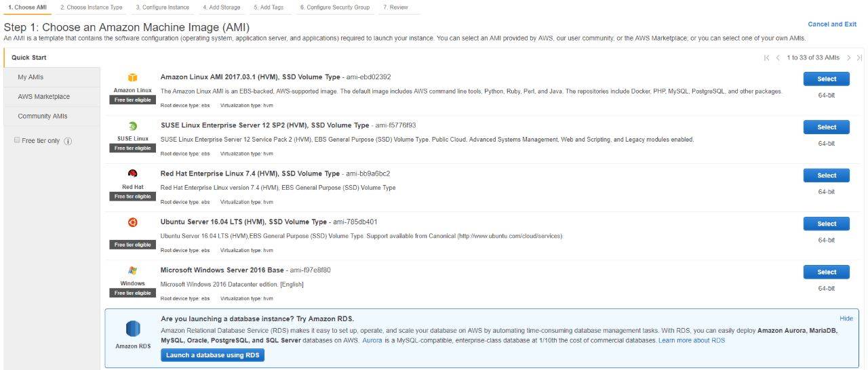Go to first page of AMIs
This screenshot has width=868, height=370.
[767, 58]
